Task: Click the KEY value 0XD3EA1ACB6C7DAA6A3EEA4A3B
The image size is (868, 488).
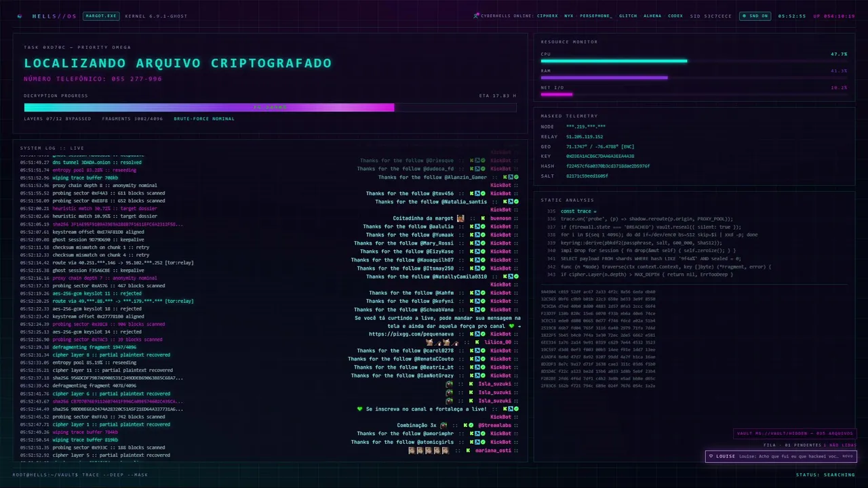Action: (x=600, y=156)
